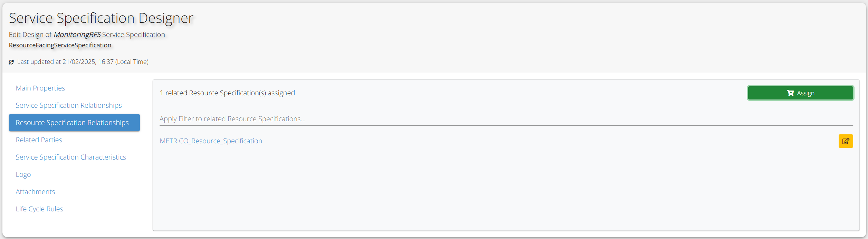
Task: Open the Attachments section
Action: click(35, 192)
